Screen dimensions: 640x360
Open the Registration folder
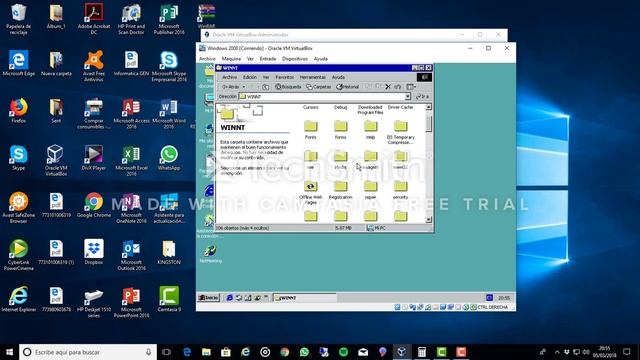coord(340,190)
